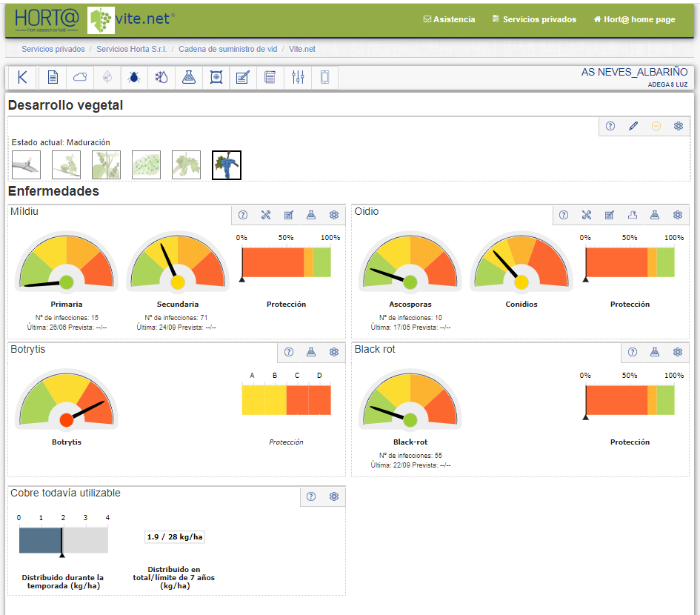
Task: Open Mildiu panel help question icon
Action: [x=243, y=216]
